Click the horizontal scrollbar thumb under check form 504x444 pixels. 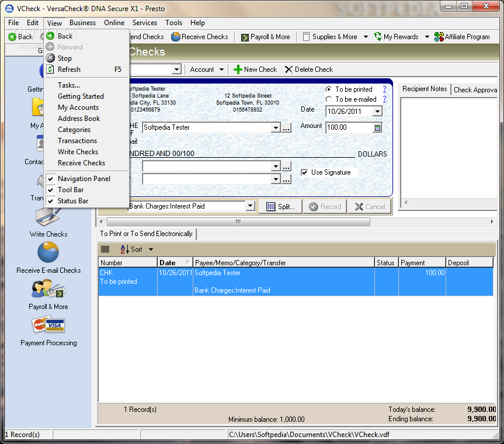point(238,221)
